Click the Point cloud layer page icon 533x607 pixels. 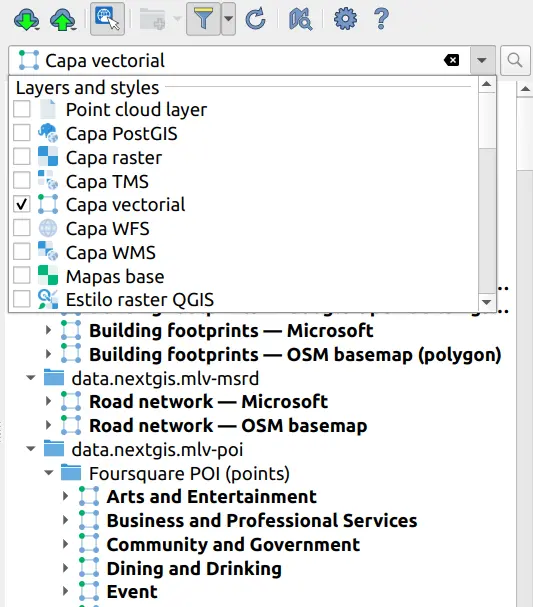48,109
